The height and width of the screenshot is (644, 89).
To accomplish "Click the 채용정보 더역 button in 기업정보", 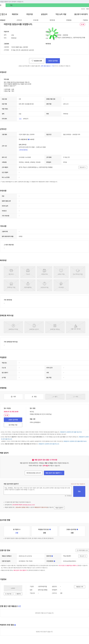I will pyautogui.click(x=80, y=587).
